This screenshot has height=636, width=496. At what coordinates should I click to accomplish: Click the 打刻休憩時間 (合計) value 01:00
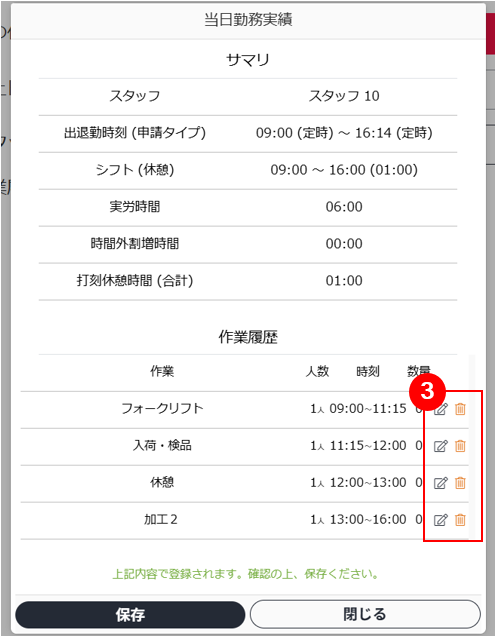[x=344, y=281]
